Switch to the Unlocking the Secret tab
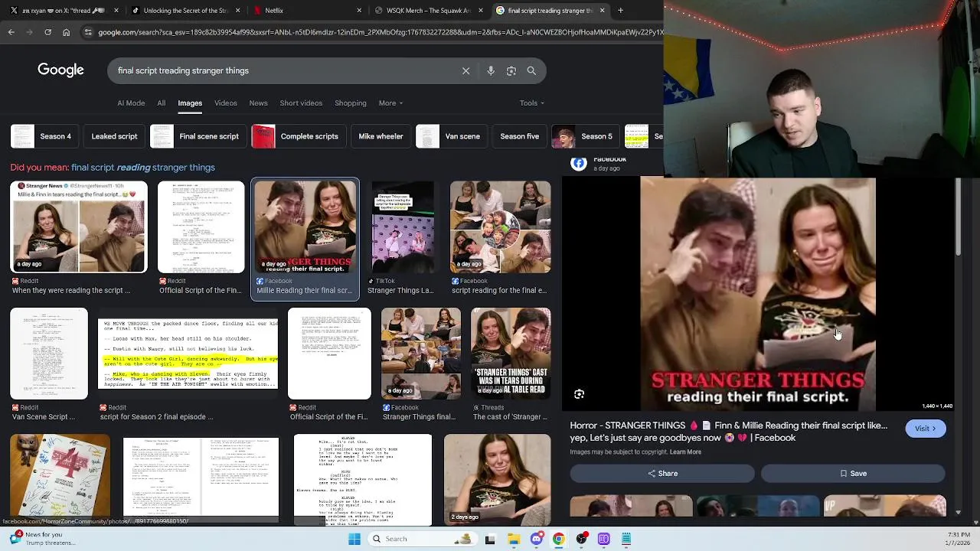 [184, 11]
